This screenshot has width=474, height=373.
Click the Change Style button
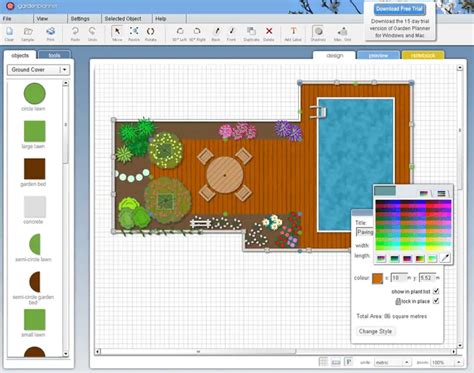[375, 331]
